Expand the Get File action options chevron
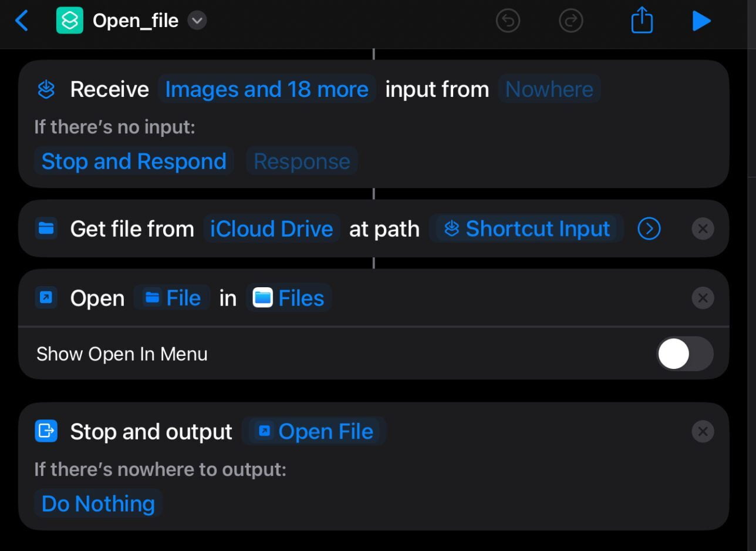 (649, 229)
